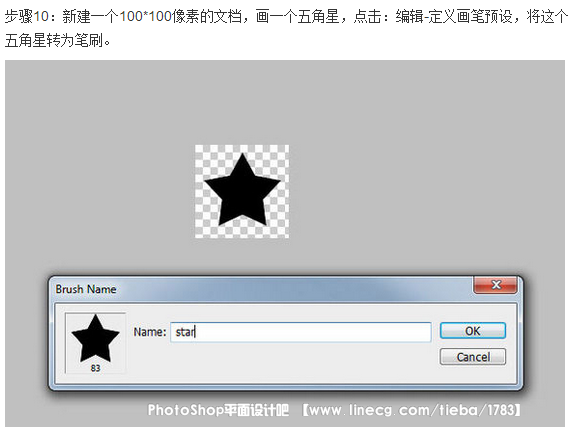This screenshot has height=427, width=571.
Task: Click the '83' brush size label
Action: click(x=95, y=368)
